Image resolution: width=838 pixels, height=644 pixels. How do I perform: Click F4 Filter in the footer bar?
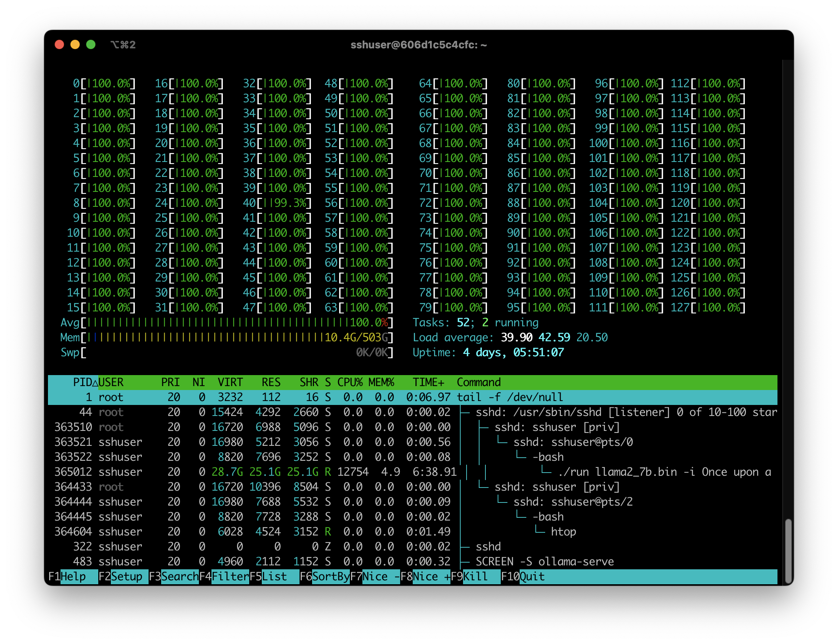pyautogui.click(x=224, y=576)
